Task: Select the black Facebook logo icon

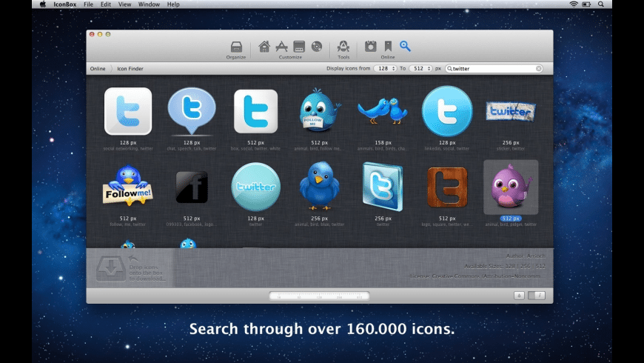Action: point(192,187)
